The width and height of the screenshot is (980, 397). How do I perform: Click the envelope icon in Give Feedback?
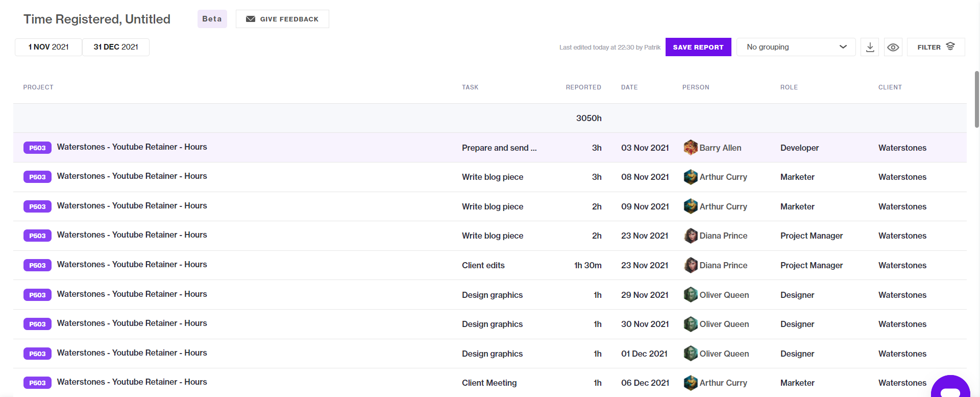[x=251, y=19]
